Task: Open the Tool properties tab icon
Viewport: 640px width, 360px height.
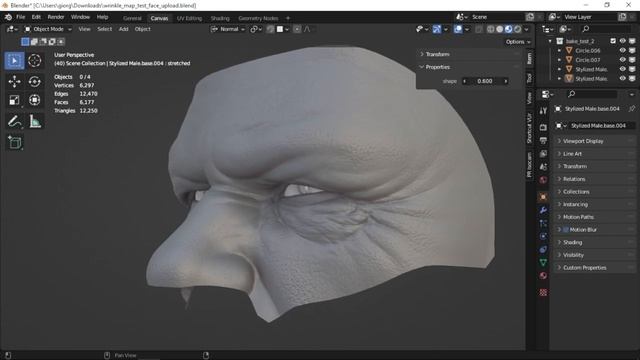Action: pyautogui.click(x=543, y=111)
